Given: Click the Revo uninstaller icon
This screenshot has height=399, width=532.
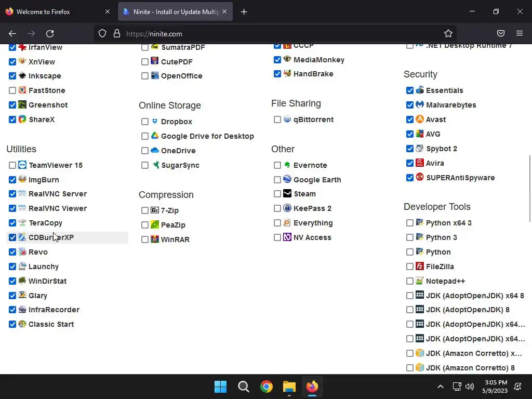Looking at the screenshot, I should coord(22,252).
